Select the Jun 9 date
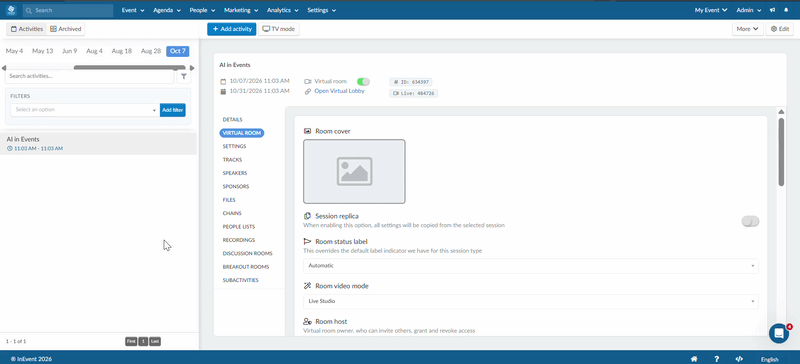 69,51
